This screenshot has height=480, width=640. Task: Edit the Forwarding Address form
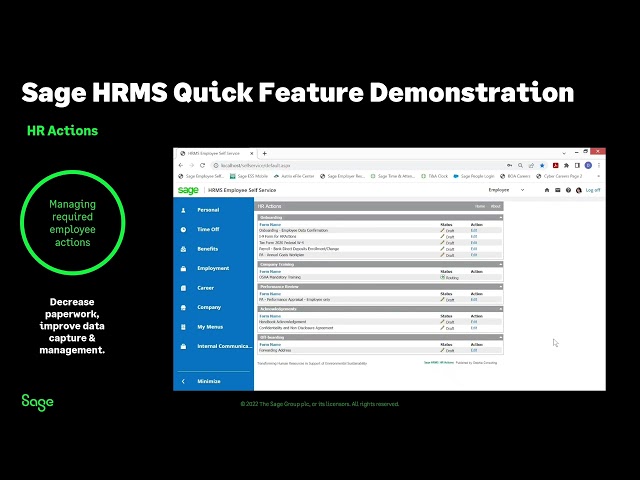474,350
